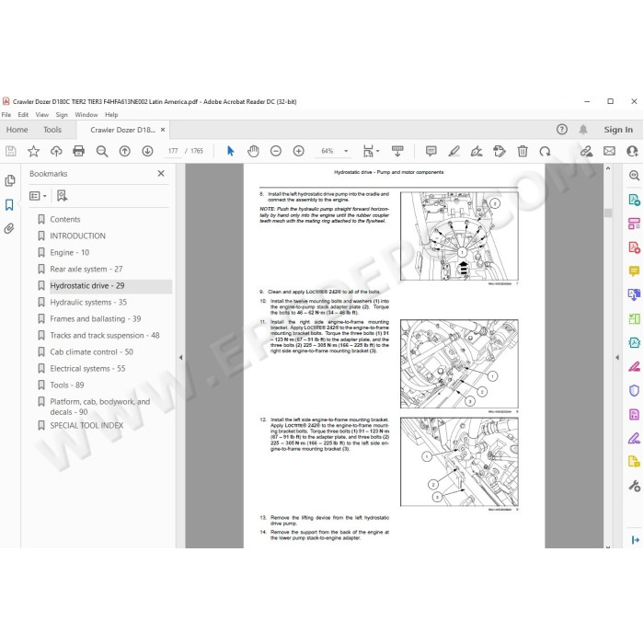Send file by email icon
Screen dimensions: 644x644
pos(609,151)
